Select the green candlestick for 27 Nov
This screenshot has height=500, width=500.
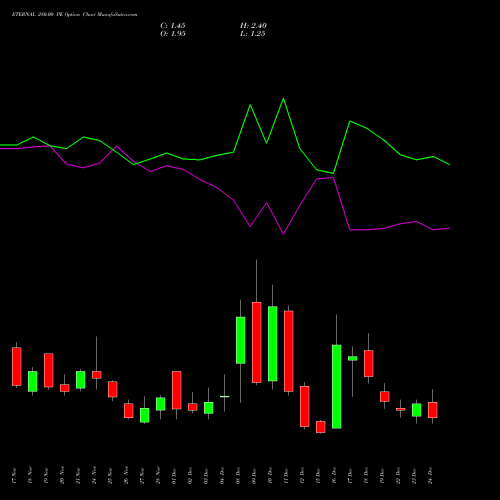pyautogui.click(x=145, y=415)
